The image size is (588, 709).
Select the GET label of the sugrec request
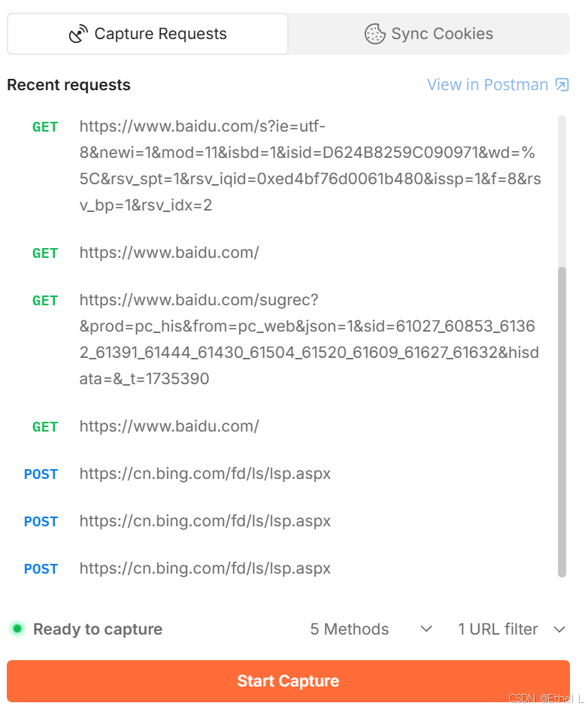pyautogui.click(x=45, y=300)
